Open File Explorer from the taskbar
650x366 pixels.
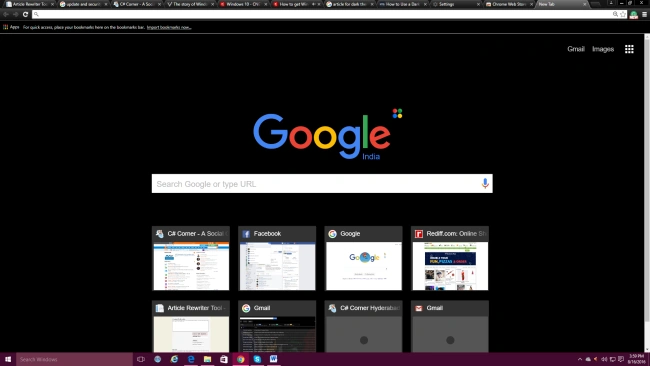coord(207,359)
